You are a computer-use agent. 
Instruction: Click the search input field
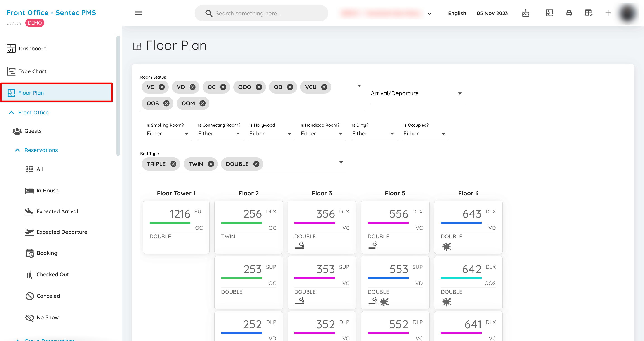[x=261, y=13]
